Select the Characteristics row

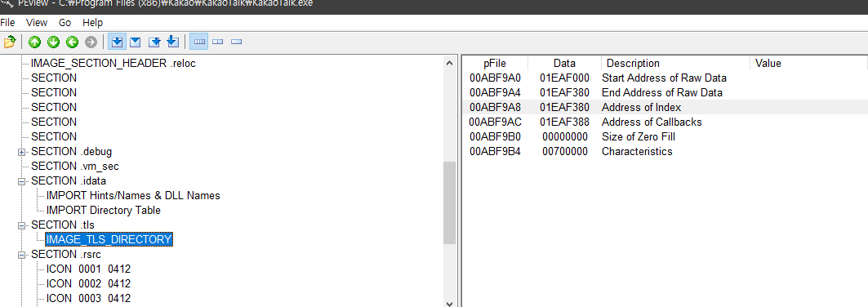coord(665,152)
